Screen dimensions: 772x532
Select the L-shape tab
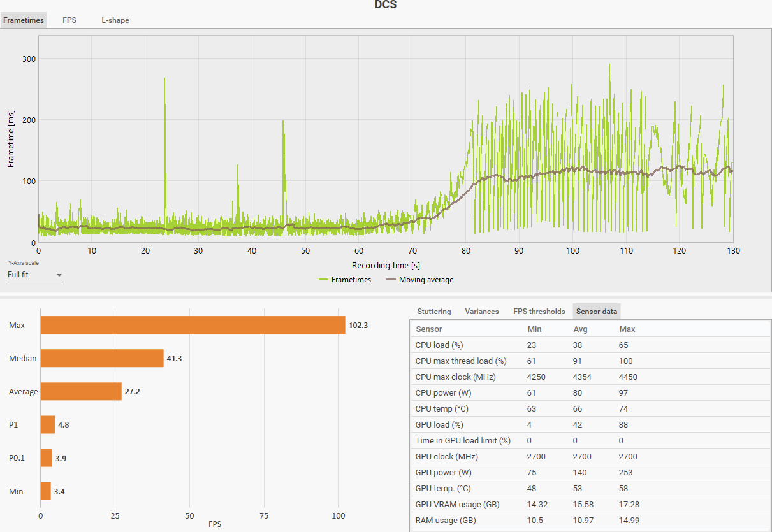point(115,20)
